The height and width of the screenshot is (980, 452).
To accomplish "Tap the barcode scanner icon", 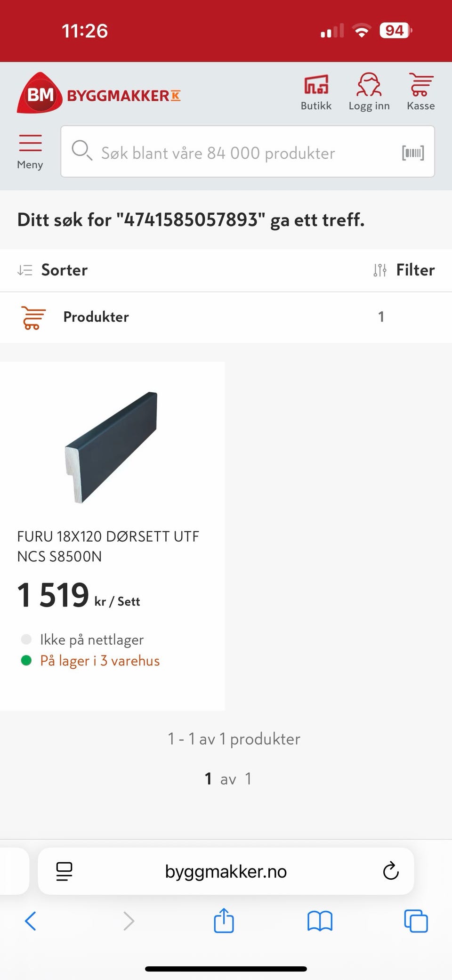I will tap(413, 153).
